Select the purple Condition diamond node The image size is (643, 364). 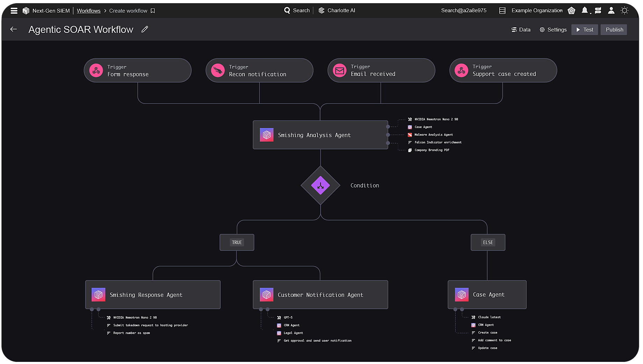(x=320, y=185)
